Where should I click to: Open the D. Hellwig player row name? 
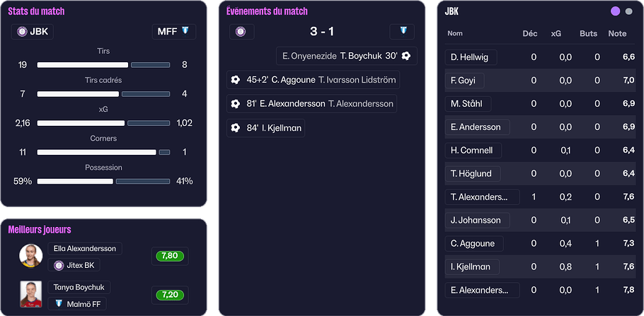[472, 57]
